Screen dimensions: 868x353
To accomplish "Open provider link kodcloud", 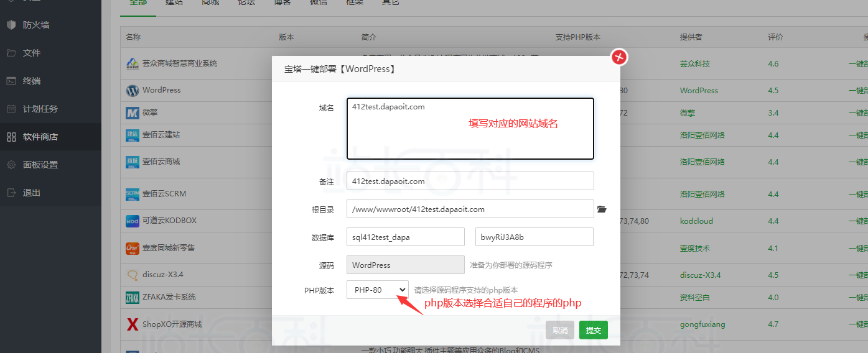I will pos(697,221).
